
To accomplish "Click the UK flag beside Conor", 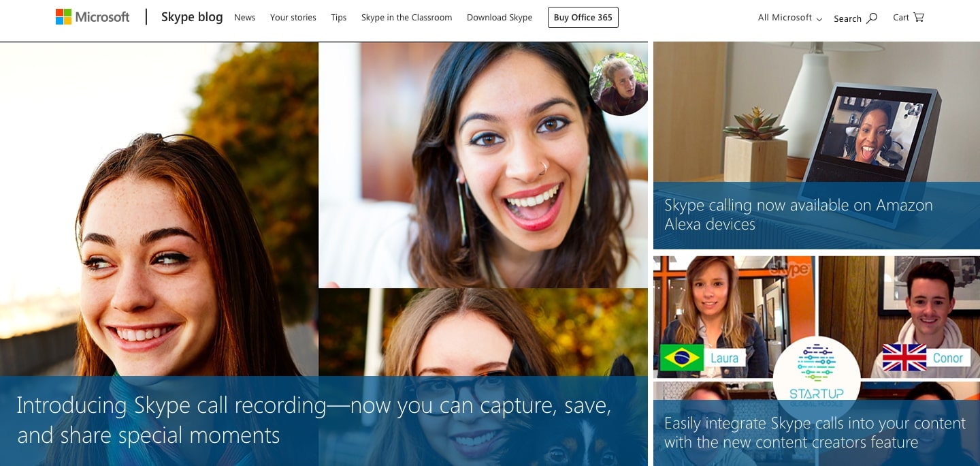I will click(904, 358).
